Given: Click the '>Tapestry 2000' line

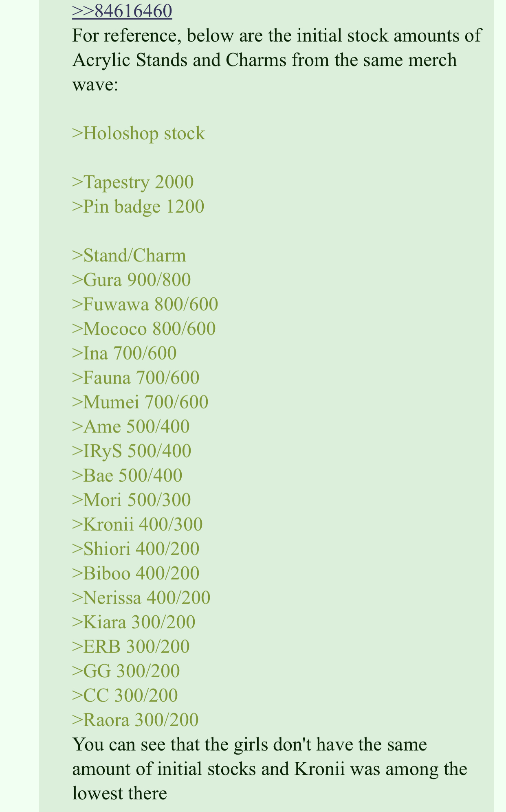Looking at the screenshot, I should (x=133, y=182).
